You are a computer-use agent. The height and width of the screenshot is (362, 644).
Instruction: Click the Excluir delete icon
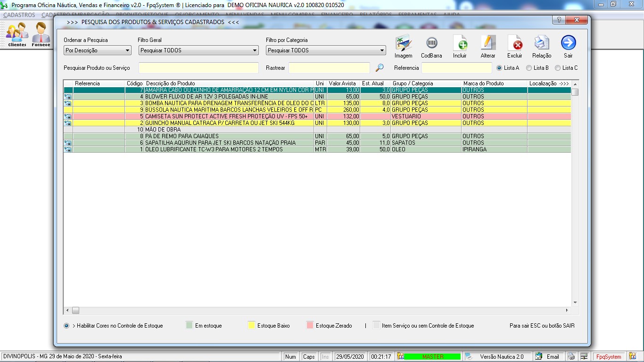[x=515, y=43]
